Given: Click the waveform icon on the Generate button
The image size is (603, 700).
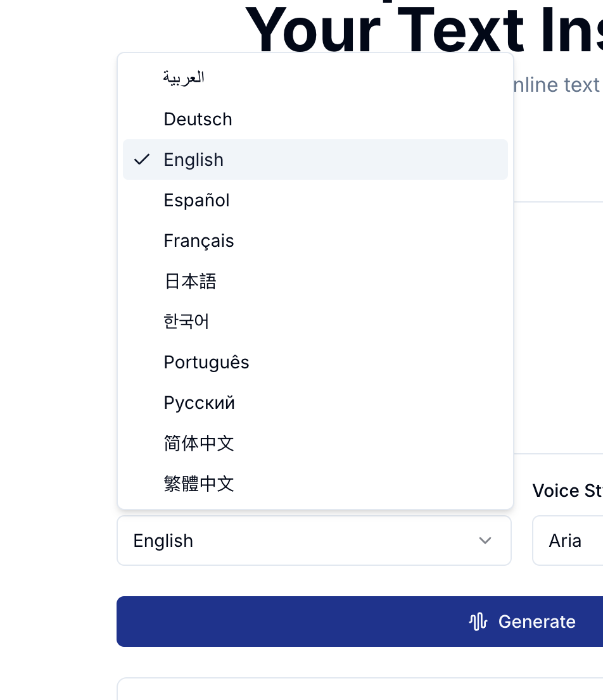Looking at the screenshot, I should (478, 622).
